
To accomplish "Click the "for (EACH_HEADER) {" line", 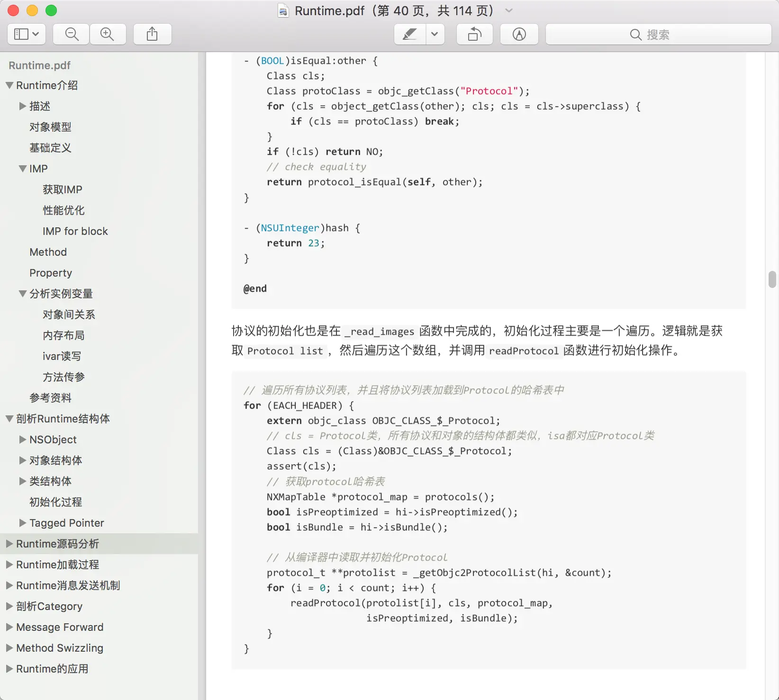I will coord(299,405).
